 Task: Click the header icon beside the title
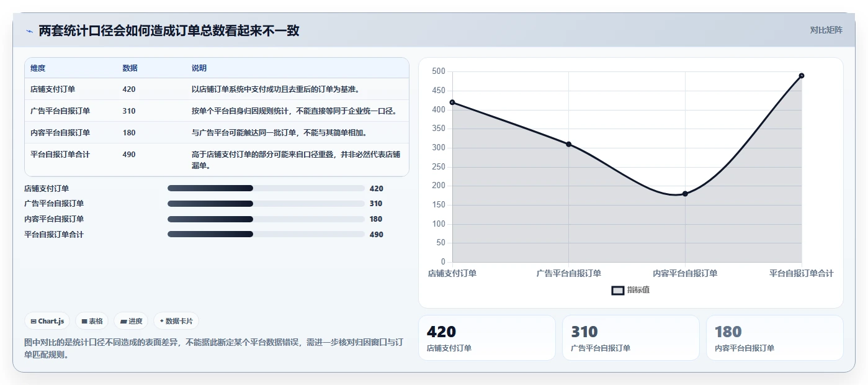point(29,31)
